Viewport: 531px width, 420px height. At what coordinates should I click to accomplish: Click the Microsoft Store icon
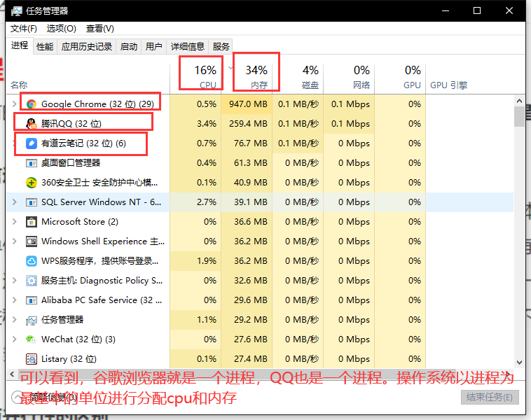coord(32,222)
